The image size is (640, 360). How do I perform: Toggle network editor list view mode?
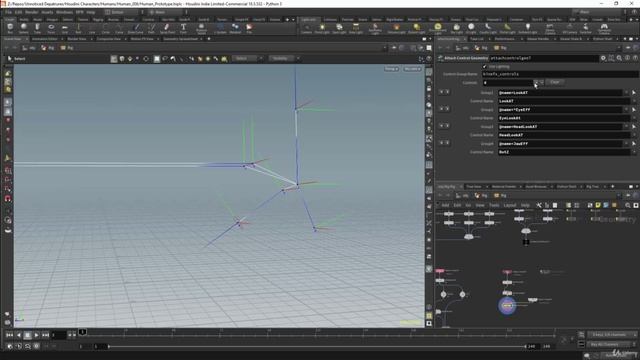pos(555,205)
